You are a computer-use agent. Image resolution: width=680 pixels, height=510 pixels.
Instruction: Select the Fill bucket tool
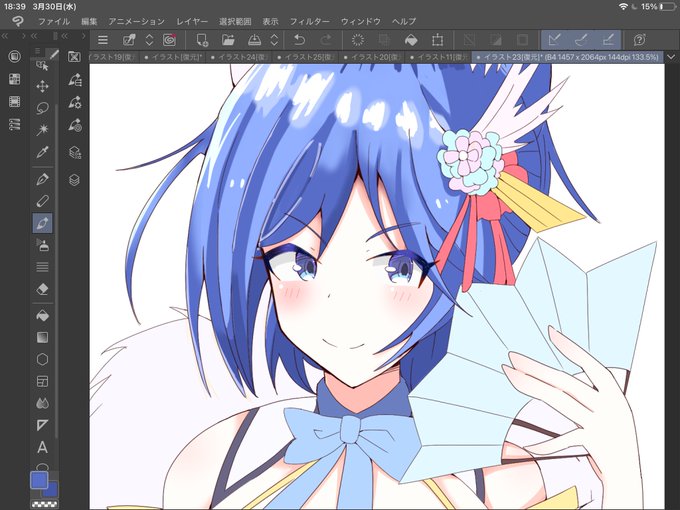pyautogui.click(x=42, y=316)
